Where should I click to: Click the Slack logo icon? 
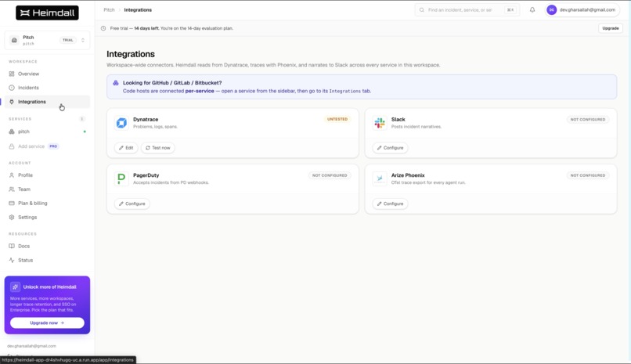click(x=380, y=123)
